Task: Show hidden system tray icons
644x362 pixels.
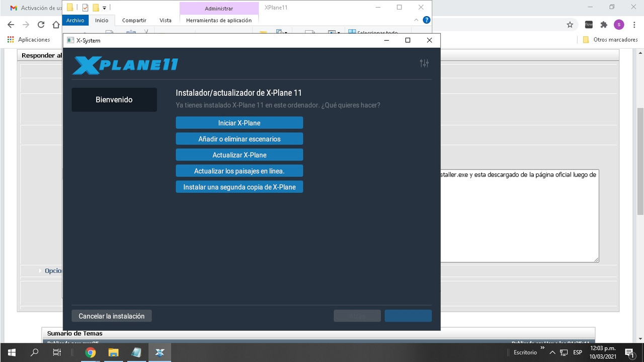Action: pos(552,352)
